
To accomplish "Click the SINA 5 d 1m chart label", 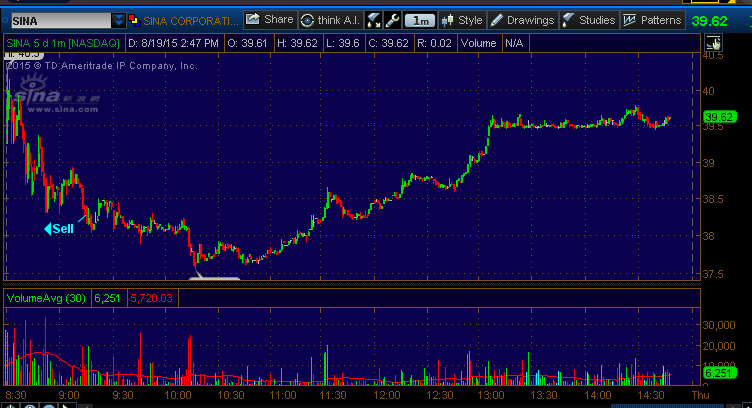I will click(62, 43).
